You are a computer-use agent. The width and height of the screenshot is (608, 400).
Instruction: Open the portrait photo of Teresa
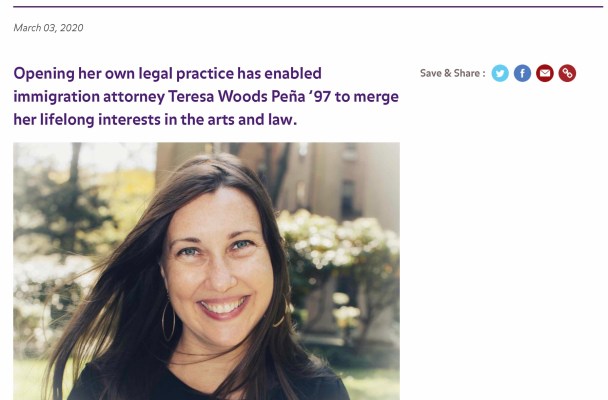(206, 270)
